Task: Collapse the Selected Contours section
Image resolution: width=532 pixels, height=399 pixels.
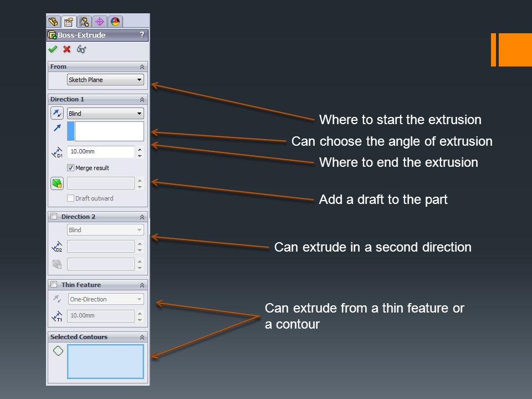Action: click(x=142, y=337)
